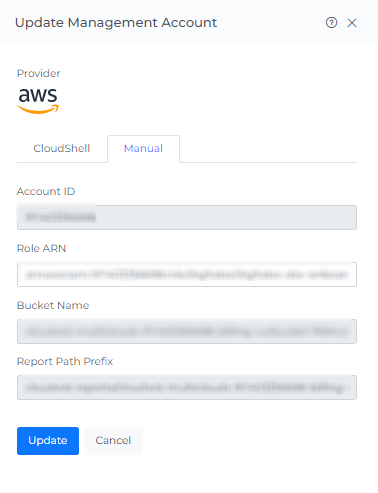Open the help question mark icon

pyautogui.click(x=331, y=23)
